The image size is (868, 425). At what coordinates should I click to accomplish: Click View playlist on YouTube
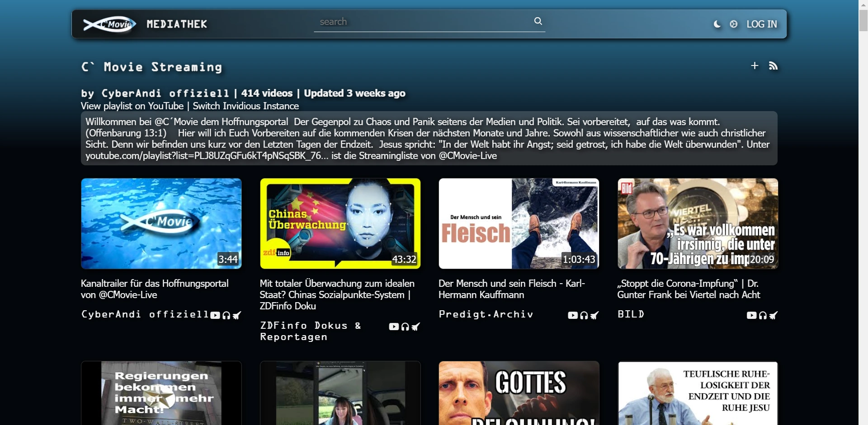tap(132, 106)
